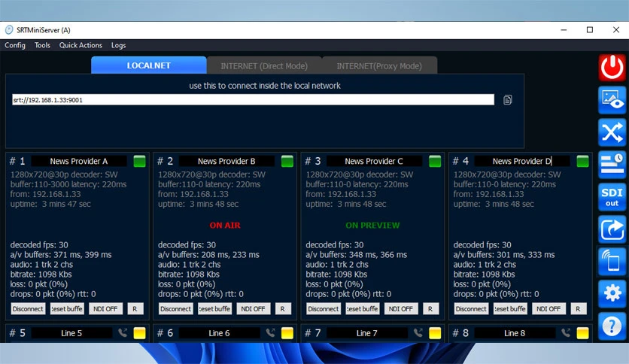The height and width of the screenshot is (364, 629).
Task: Reset buffer for News Provider C
Action: [362, 308]
